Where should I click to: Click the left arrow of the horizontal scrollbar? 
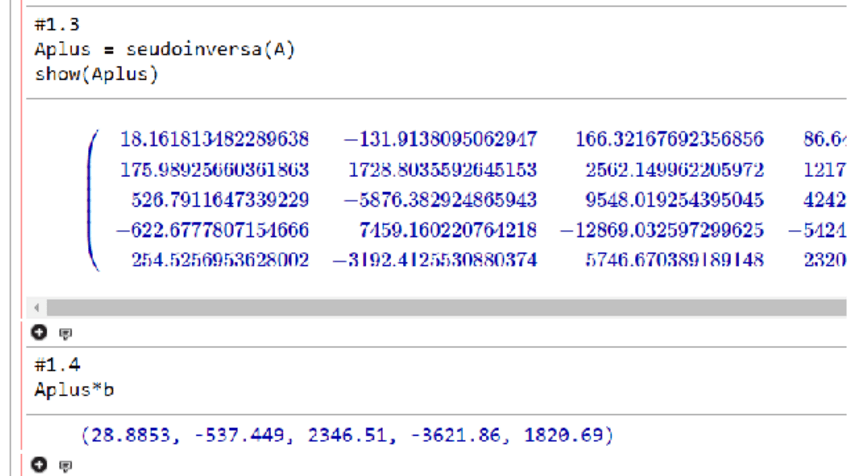[39, 307]
